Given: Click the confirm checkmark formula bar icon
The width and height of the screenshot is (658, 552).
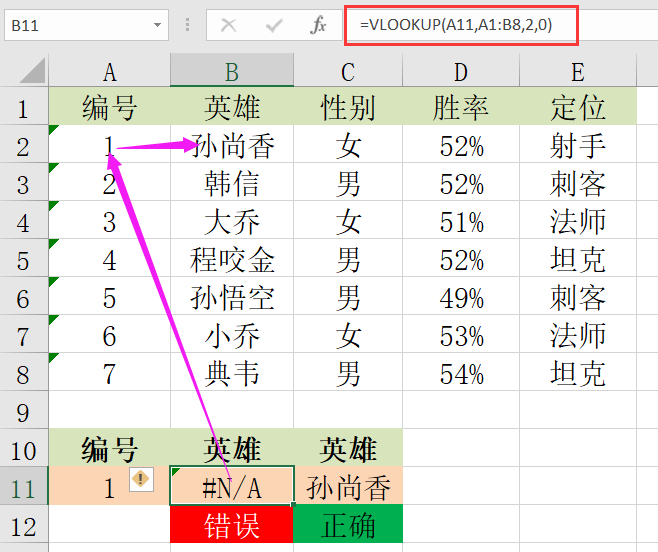Looking at the screenshot, I should tap(274, 26).
